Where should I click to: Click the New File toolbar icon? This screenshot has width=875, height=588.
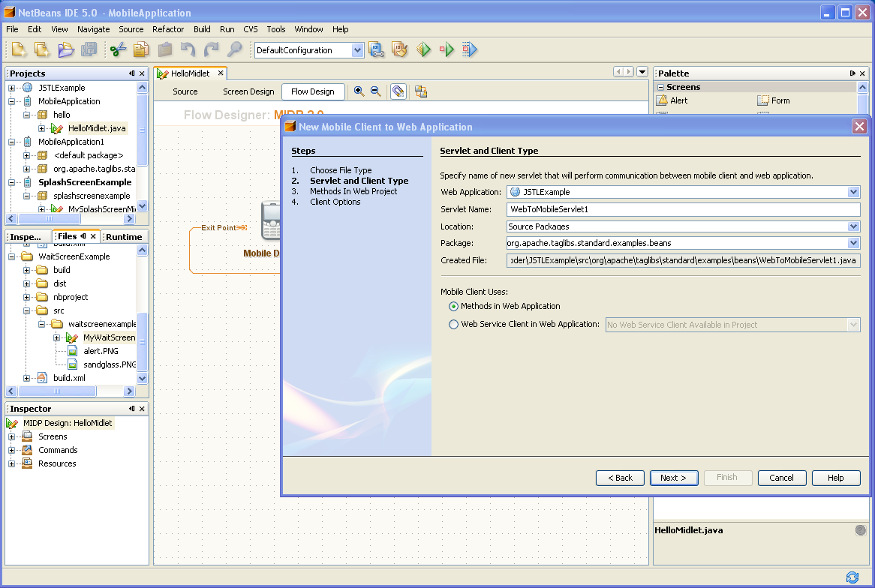click(x=19, y=49)
